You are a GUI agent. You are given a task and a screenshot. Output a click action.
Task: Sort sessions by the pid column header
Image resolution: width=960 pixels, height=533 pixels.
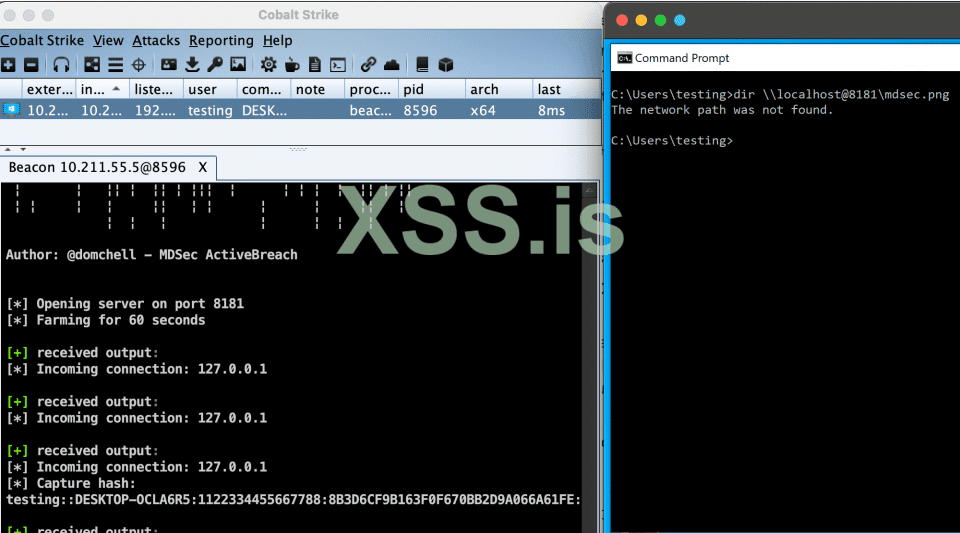(x=432, y=89)
